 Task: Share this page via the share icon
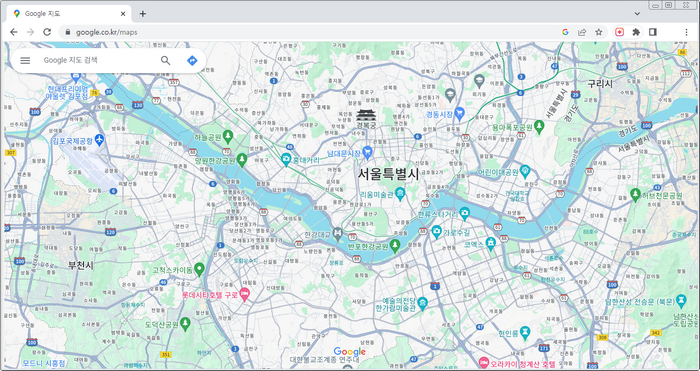coord(582,32)
